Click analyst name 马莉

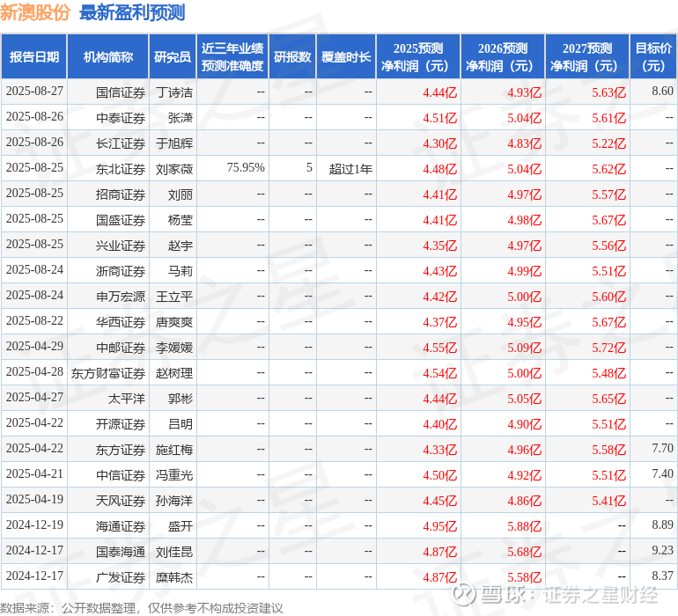tap(181, 271)
